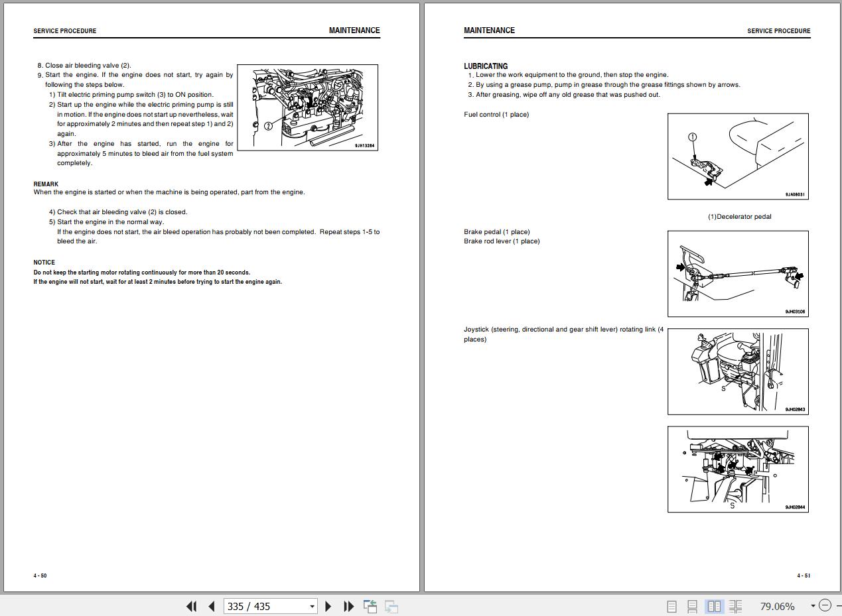Click 'Lower the work equipment to the ground' step

(569, 75)
